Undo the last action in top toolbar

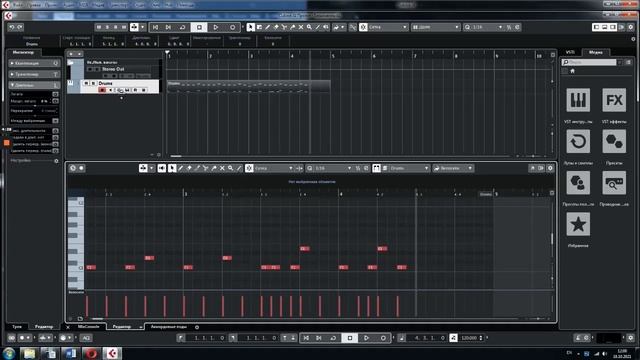point(11,27)
